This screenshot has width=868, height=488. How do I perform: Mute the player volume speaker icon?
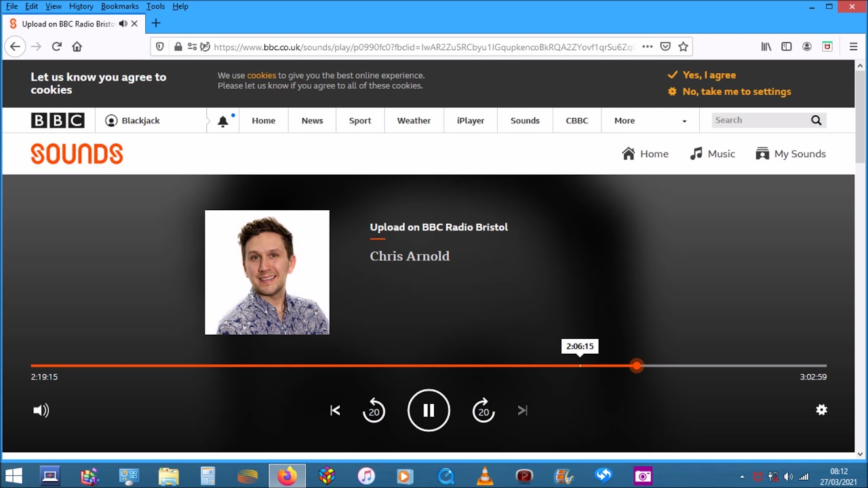click(x=41, y=410)
